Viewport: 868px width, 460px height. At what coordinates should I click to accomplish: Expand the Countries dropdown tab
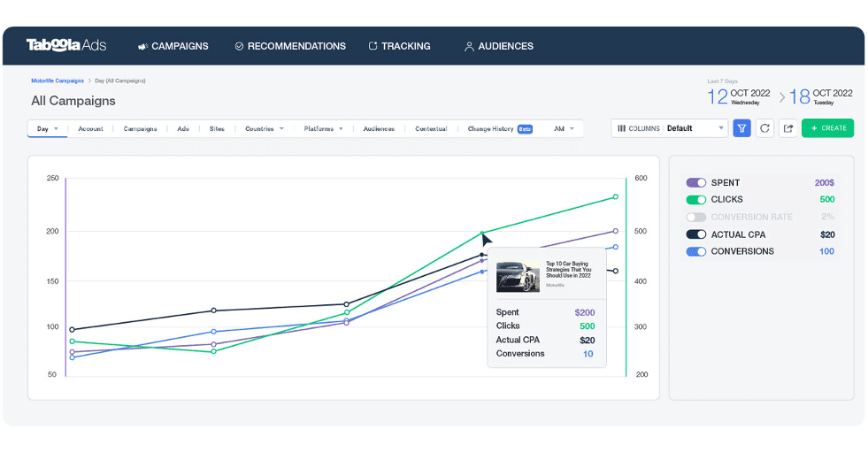click(x=264, y=128)
